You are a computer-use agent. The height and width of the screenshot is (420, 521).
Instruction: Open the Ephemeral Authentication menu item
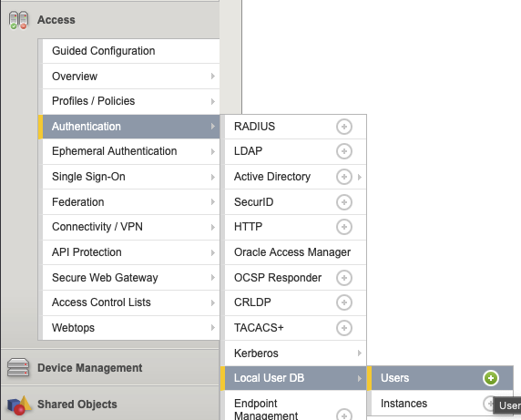tap(131, 151)
